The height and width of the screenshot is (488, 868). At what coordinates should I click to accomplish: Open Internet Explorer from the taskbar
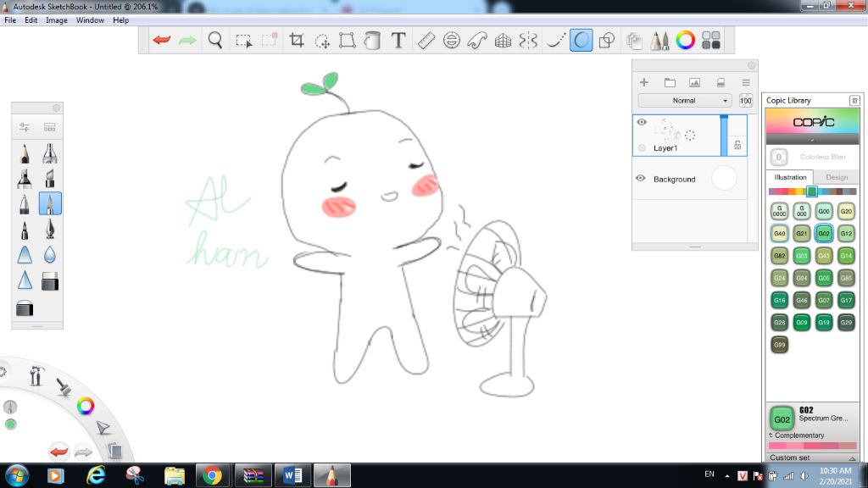click(95, 475)
